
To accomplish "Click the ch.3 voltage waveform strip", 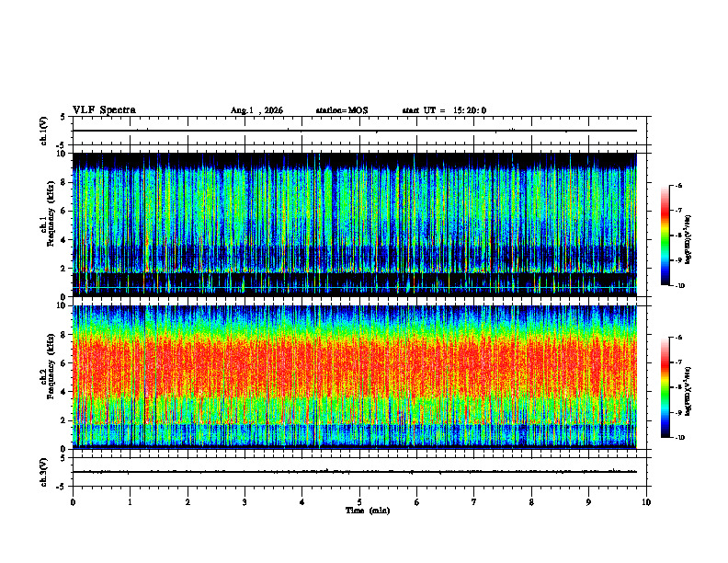I will [359, 472].
